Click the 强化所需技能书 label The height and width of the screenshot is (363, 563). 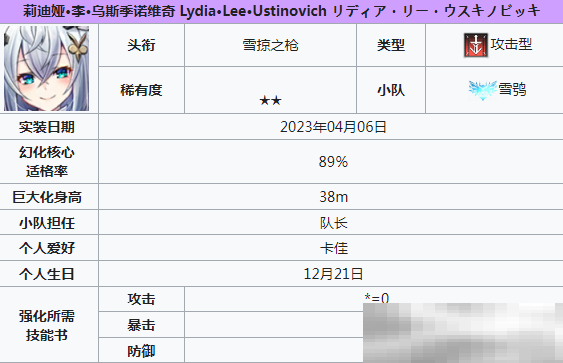[x=47, y=325]
